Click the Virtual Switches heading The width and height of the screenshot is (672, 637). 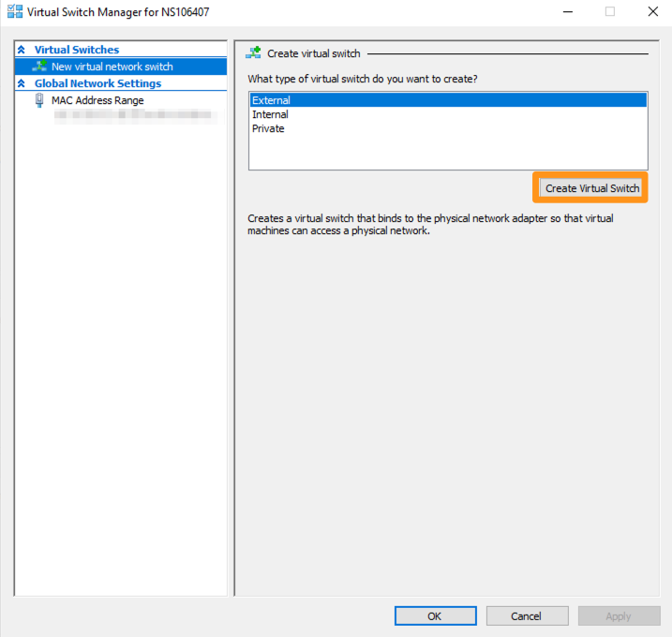tap(77, 50)
